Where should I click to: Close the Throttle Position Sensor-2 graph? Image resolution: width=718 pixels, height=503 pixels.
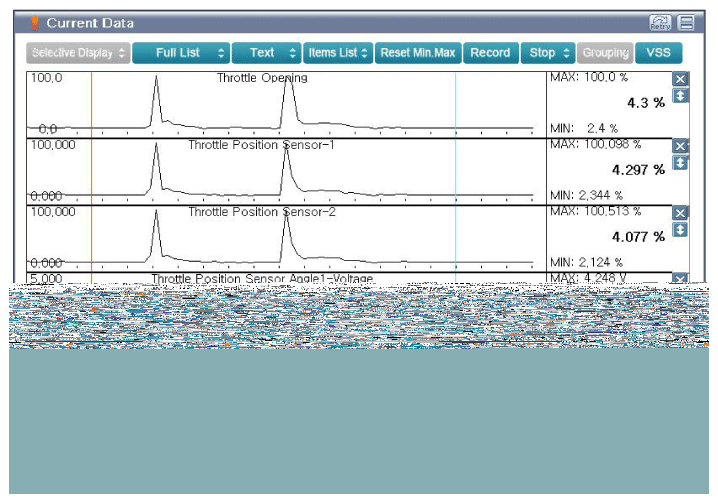pyautogui.click(x=680, y=213)
